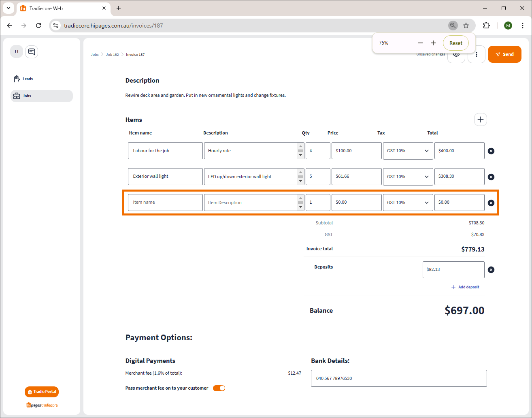The image size is (532, 418).
Task: Toggle pass merchant fee to customer
Action: (x=219, y=388)
